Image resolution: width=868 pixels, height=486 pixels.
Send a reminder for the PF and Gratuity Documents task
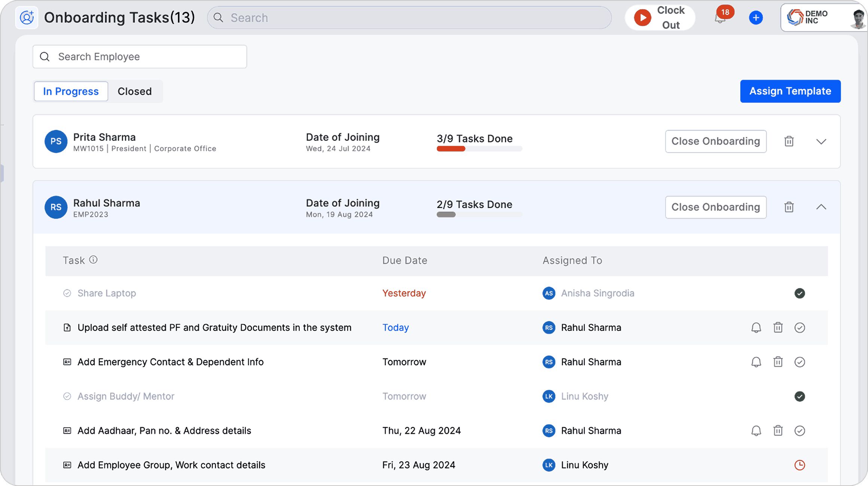click(756, 328)
